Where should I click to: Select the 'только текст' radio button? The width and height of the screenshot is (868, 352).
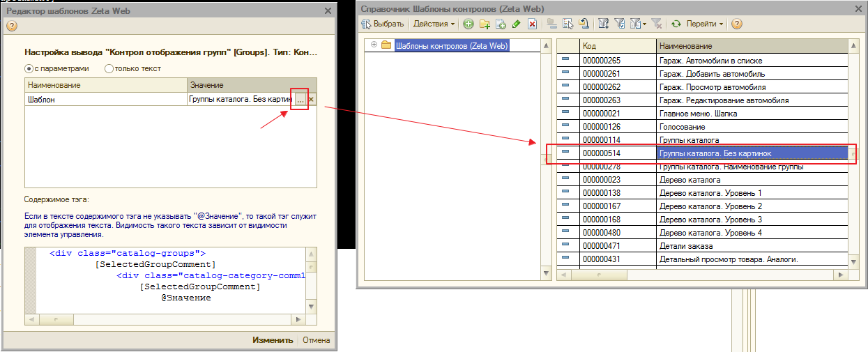(x=132, y=68)
